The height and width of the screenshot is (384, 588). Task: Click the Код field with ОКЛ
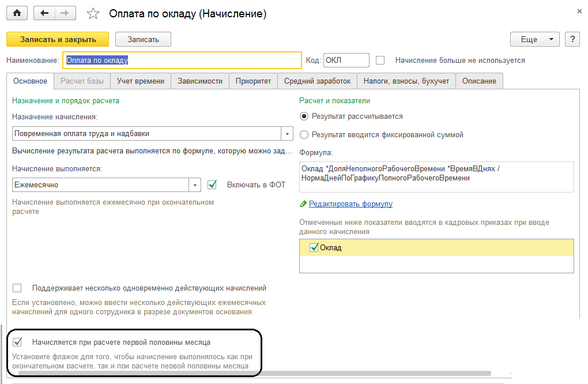click(x=346, y=61)
